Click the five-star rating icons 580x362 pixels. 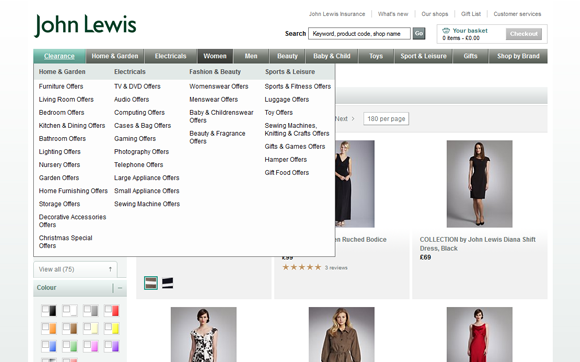301,267
